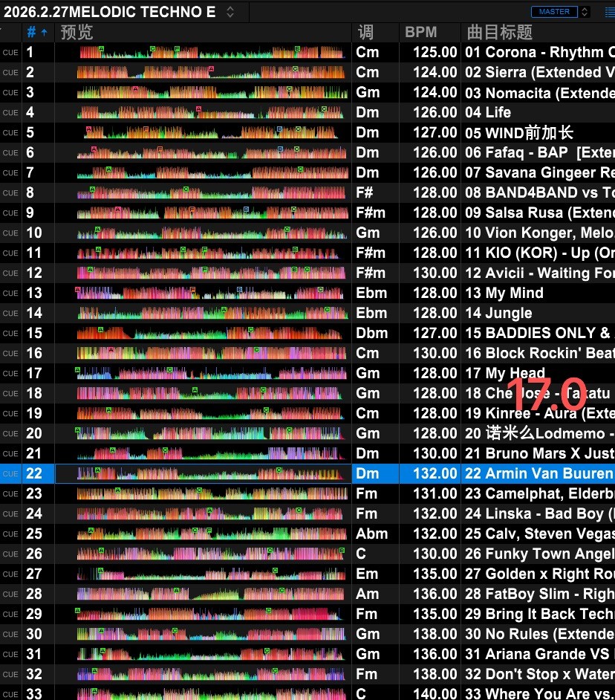The image size is (615, 700).
Task: Click the 曲目标题 track title column header
Action: 499,33
